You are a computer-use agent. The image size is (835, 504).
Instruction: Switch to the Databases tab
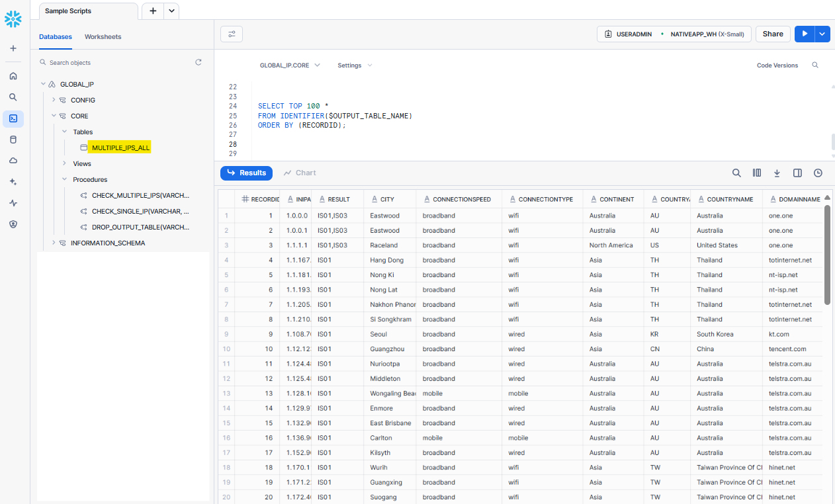coord(56,36)
